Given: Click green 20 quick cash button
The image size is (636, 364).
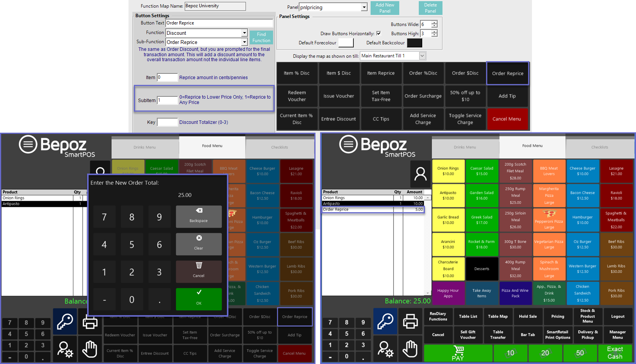Looking at the screenshot, I should click(545, 353).
